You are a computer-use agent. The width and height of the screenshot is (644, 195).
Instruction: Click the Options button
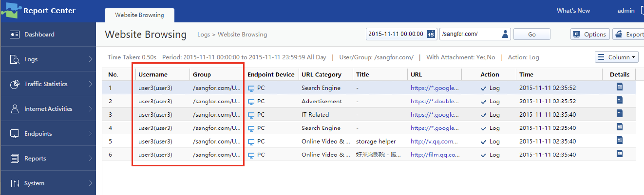[589, 34]
